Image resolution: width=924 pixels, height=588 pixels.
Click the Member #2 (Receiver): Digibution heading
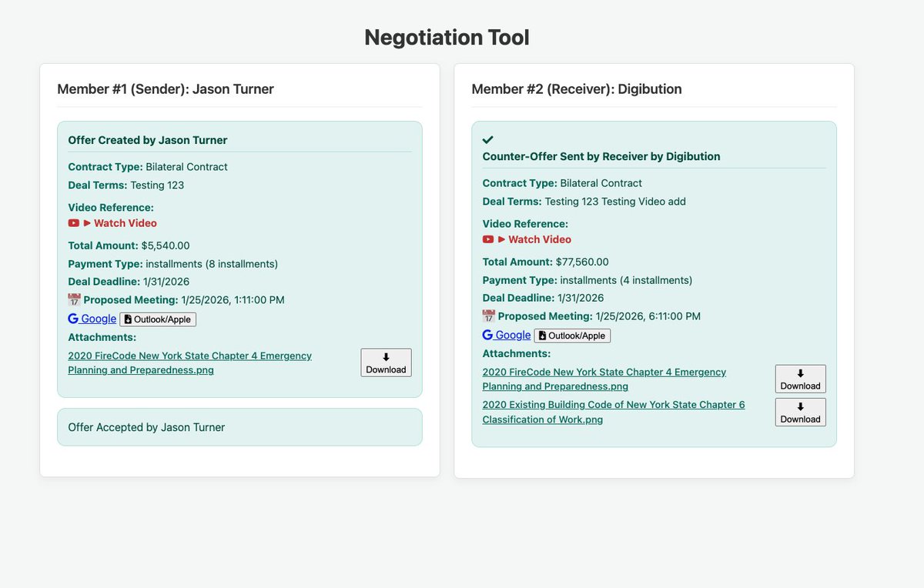[x=577, y=89]
